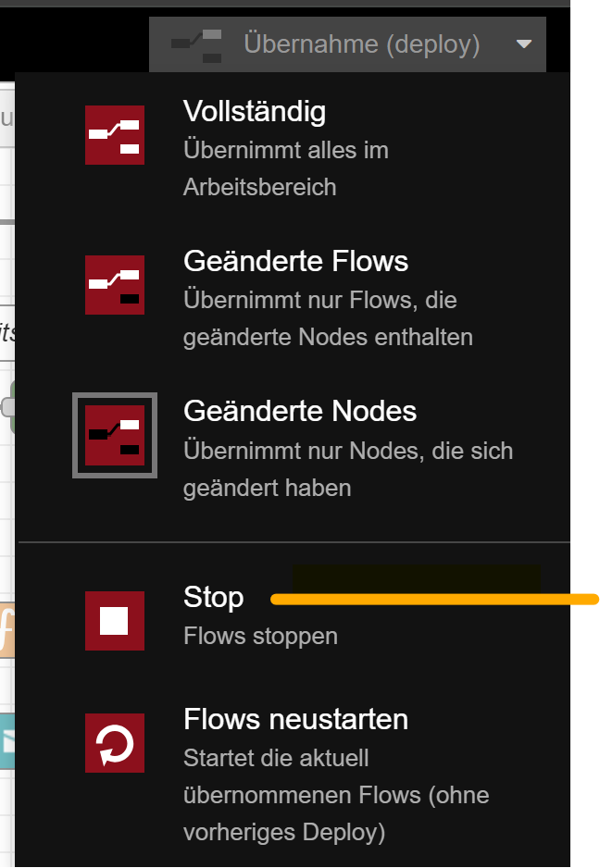Click the teal envelope node at left edge
This screenshot has height=868, width=600.
[6, 741]
